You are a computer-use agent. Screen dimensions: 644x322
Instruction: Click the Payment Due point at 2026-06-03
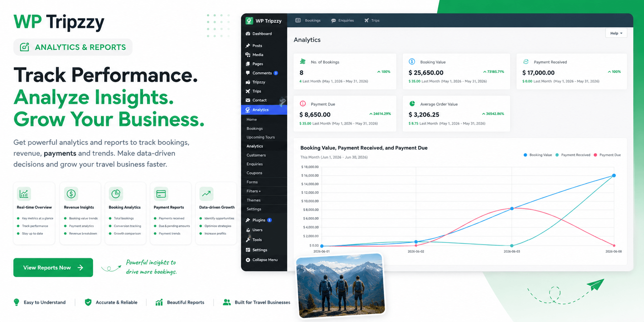point(512,208)
